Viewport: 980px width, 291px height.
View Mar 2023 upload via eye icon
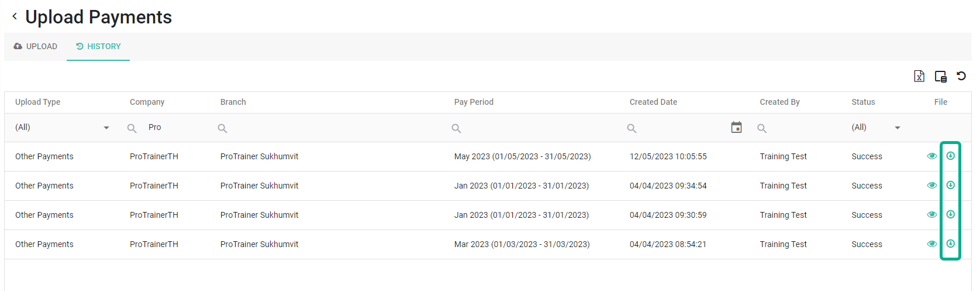(932, 244)
